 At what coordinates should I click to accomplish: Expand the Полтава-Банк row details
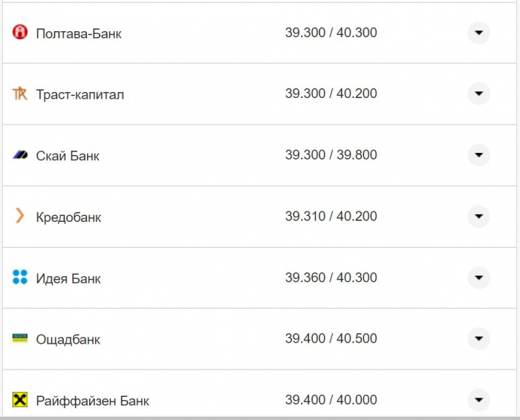coord(478,33)
